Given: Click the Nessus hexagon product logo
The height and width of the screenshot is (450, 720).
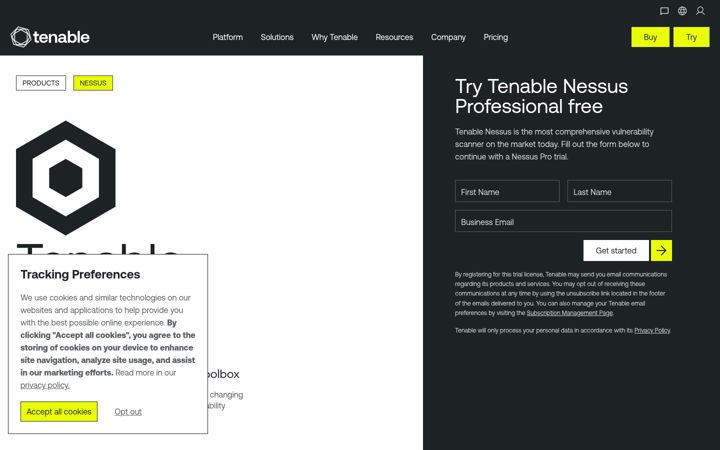Looking at the screenshot, I should [x=66, y=178].
